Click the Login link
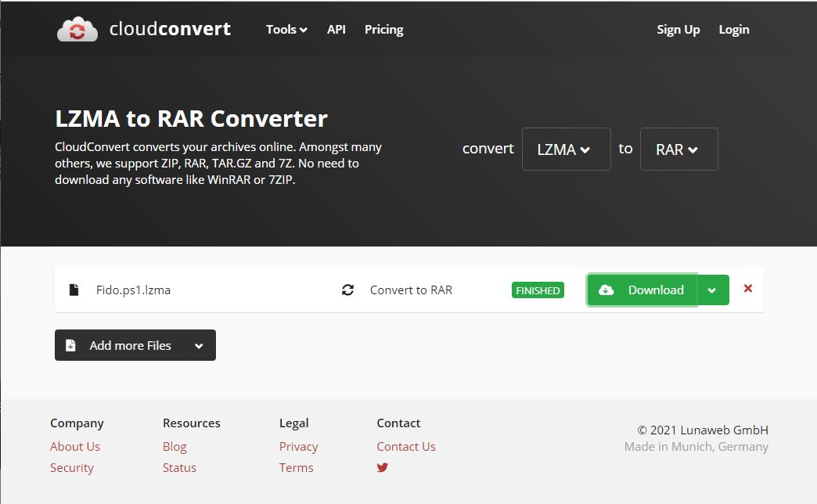The height and width of the screenshot is (504, 817). (x=733, y=30)
